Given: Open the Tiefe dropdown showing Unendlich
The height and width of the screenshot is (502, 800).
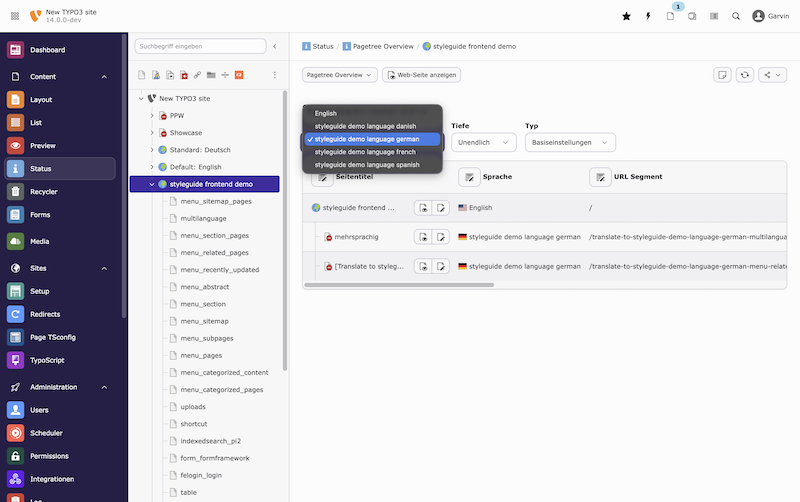Looking at the screenshot, I should tap(483, 143).
